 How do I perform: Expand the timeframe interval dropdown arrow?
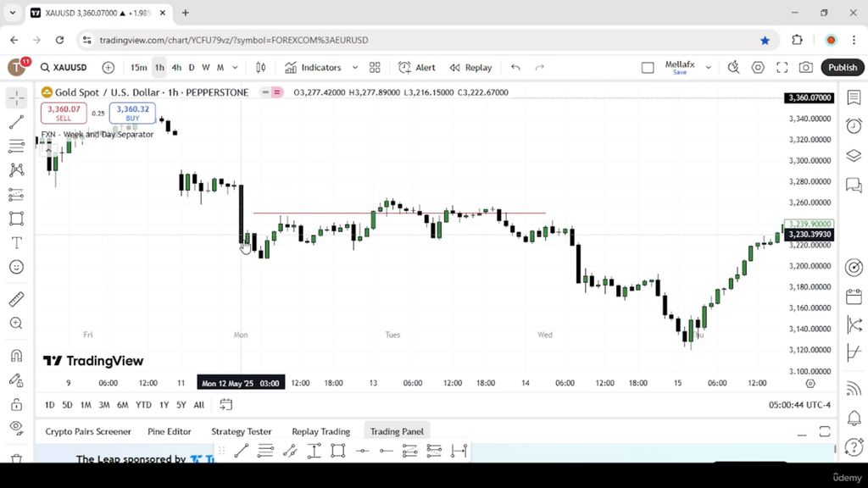(x=236, y=68)
